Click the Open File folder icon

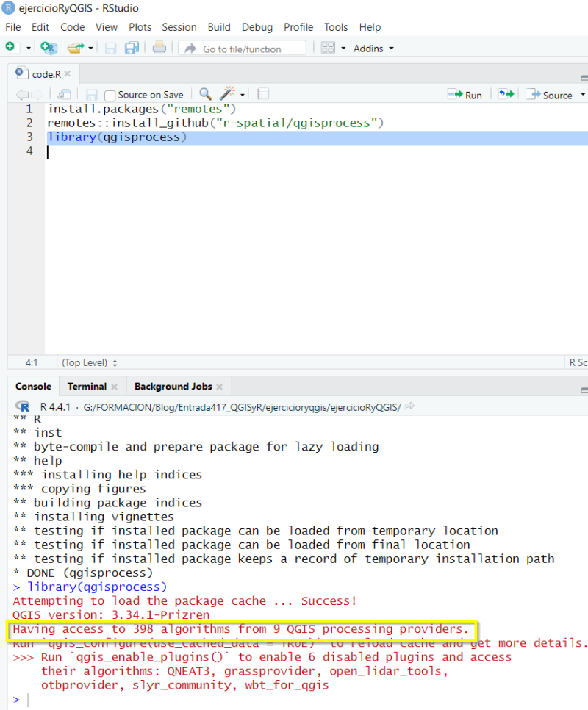point(75,48)
